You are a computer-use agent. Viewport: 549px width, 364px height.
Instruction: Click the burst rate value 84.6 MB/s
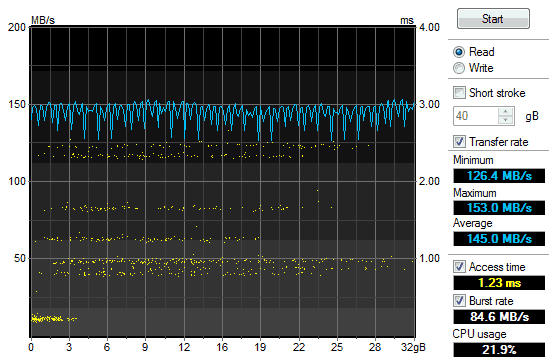[499, 317]
